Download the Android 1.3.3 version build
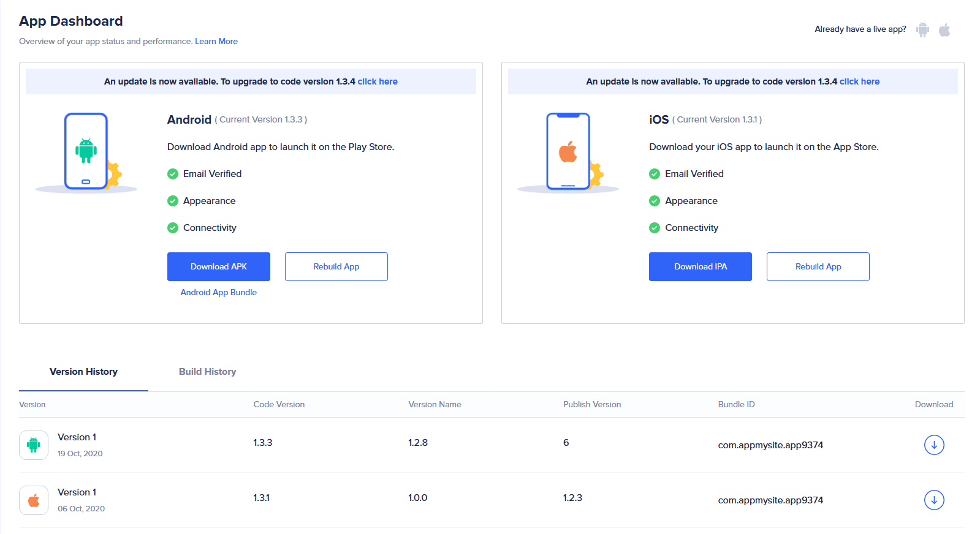This screenshot has height=534, width=980. (934, 445)
